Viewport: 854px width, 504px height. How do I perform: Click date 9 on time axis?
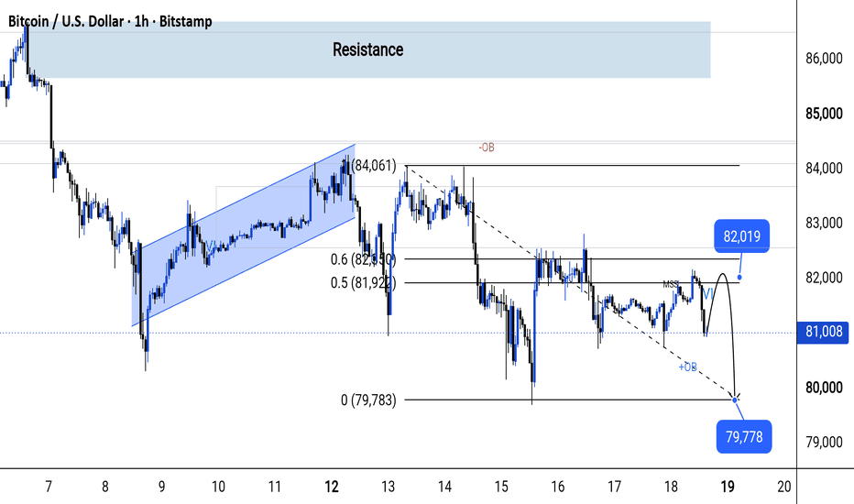coord(162,486)
